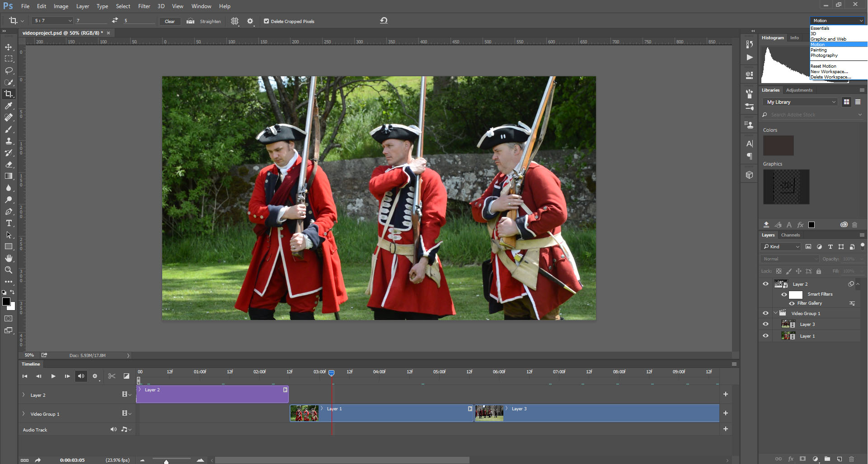Click the Straighten tool icon
Viewport: 868px width, 464px height.
[191, 21]
